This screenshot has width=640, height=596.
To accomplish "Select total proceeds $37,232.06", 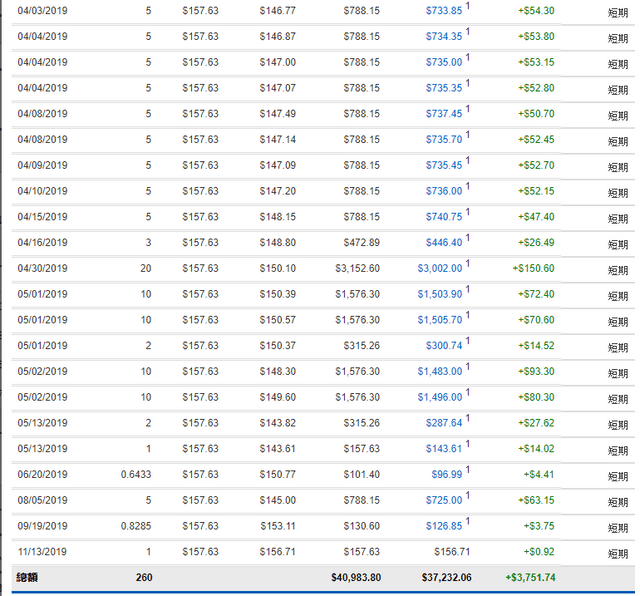I will tap(447, 577).
